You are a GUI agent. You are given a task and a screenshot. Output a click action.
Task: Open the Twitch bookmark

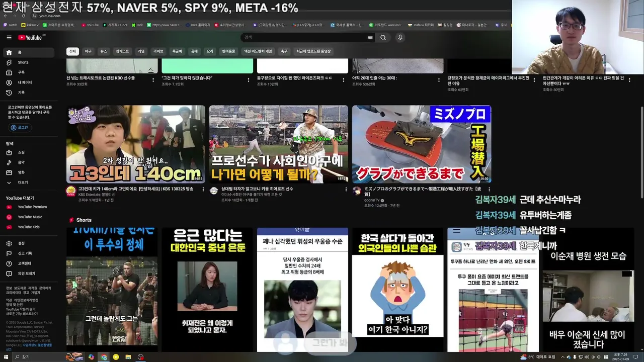[10, 25]
